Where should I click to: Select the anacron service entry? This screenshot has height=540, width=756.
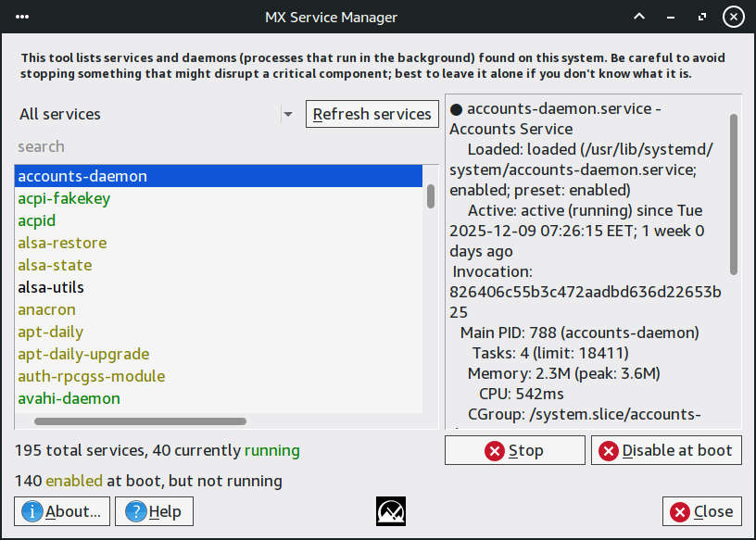tap(46, 309)
